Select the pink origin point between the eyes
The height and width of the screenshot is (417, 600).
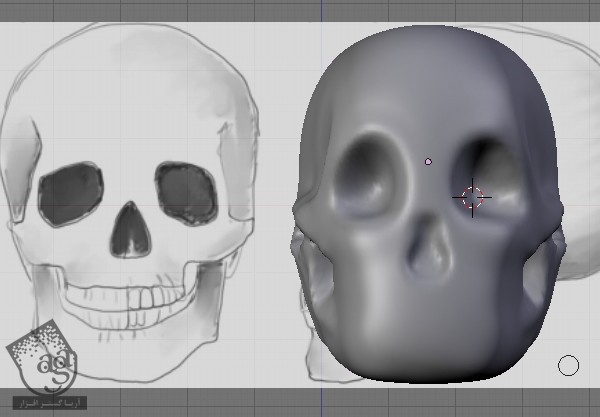[428, 162]
